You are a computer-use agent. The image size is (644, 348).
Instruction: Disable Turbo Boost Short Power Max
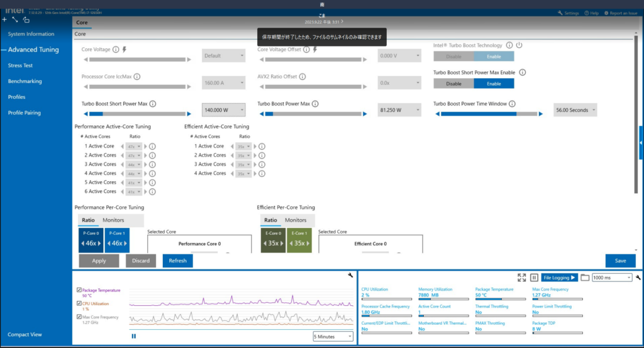click(x=453, y=84)
